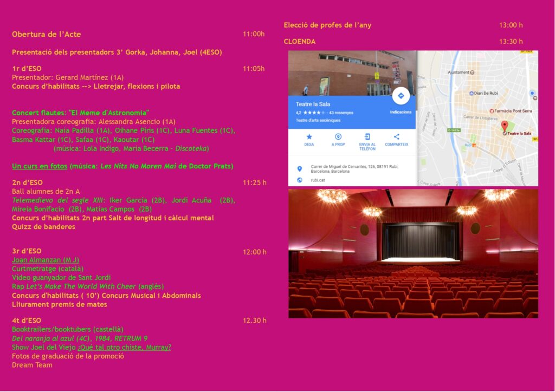Viewport: 555px width, 392px height.
Task: Click the red Teatre la Sala map pin
Action: coord(505,126)
